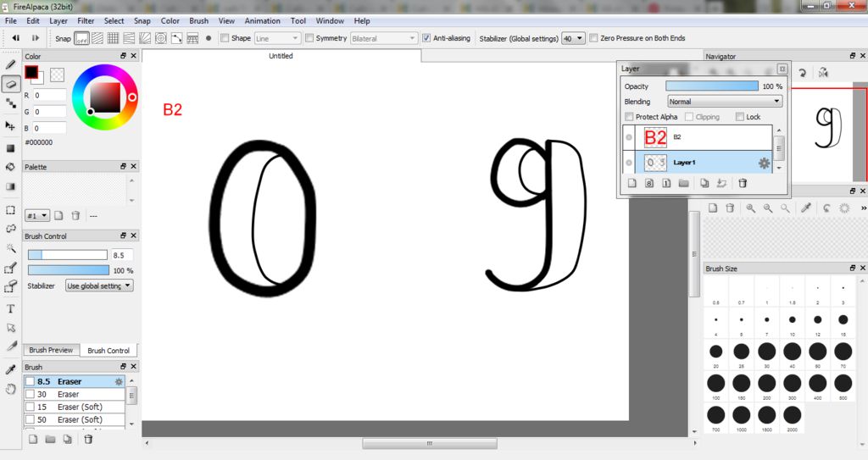
Task: Click the black foreground color swatch
Action: (x=31, y=72)
